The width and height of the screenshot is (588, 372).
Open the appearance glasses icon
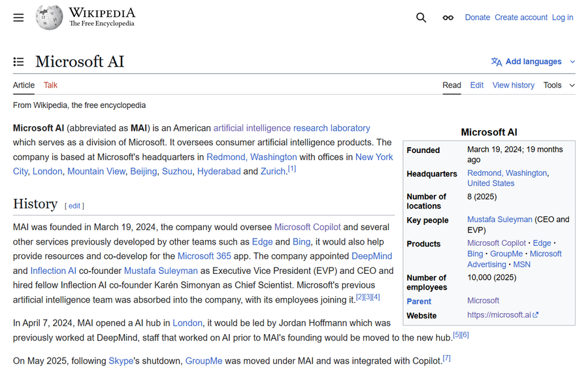(x=448, y=18)
